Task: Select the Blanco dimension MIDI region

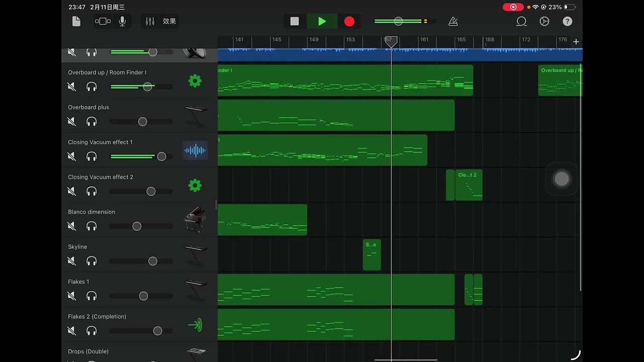Action: click(x=262, y=220)
